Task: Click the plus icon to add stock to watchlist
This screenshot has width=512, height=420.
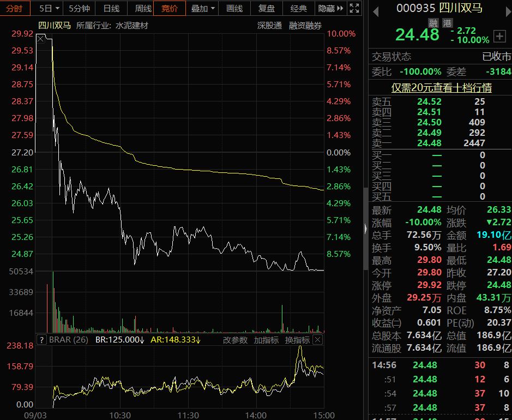Action: pyautogui.click(x=499, y=36)
